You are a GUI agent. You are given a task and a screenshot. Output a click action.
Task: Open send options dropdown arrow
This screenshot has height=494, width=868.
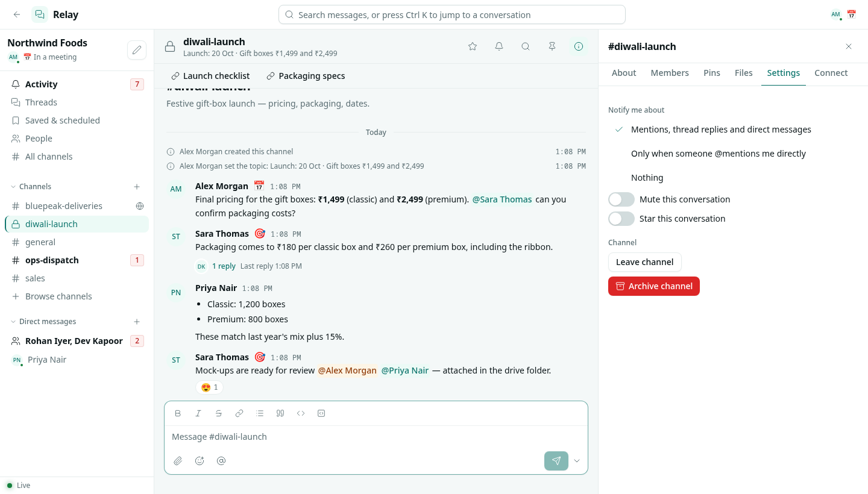pyautogui.click(x=577, y=461)
